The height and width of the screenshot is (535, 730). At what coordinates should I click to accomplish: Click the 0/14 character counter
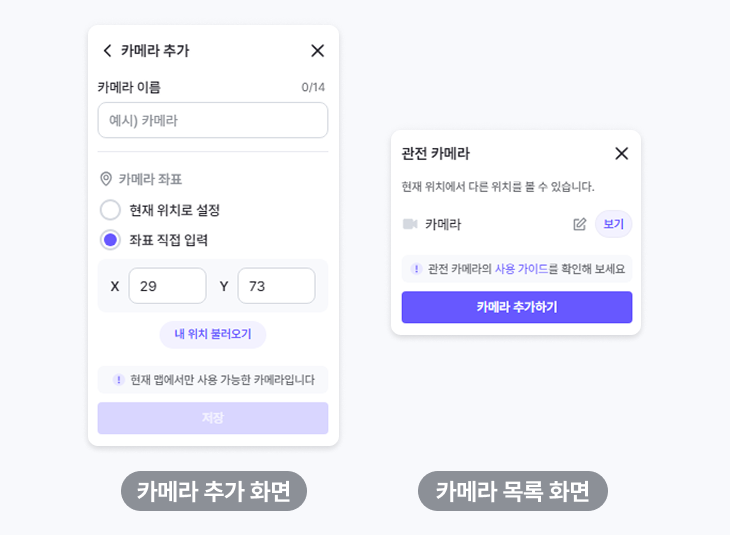(x=313, y=88)
